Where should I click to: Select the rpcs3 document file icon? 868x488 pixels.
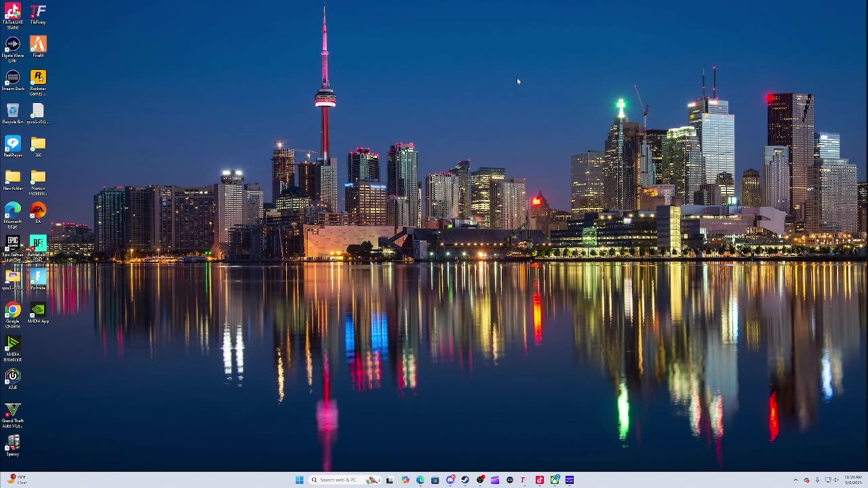tap(38, 114)
